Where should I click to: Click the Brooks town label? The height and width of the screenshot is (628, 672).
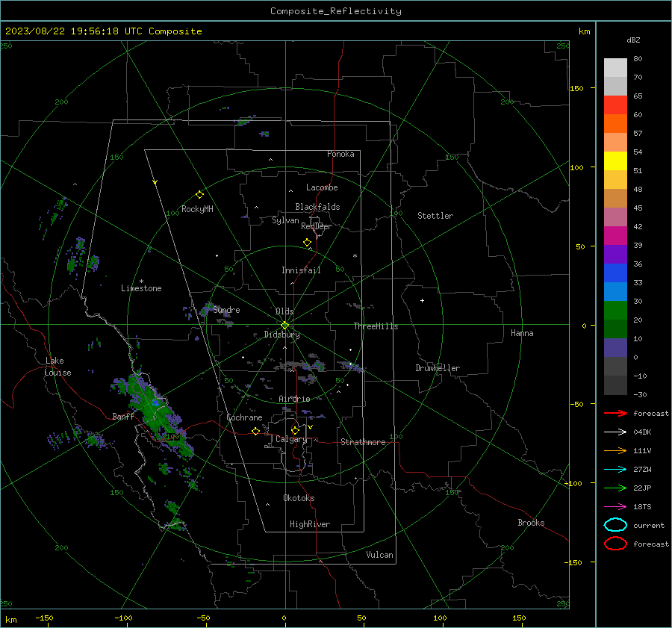[531, 523]
